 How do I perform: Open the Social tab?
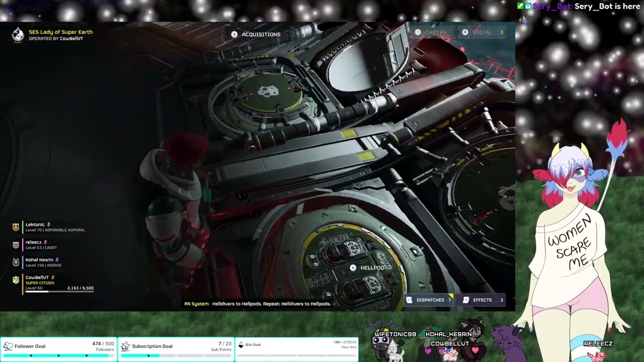[x=482, y=32]
